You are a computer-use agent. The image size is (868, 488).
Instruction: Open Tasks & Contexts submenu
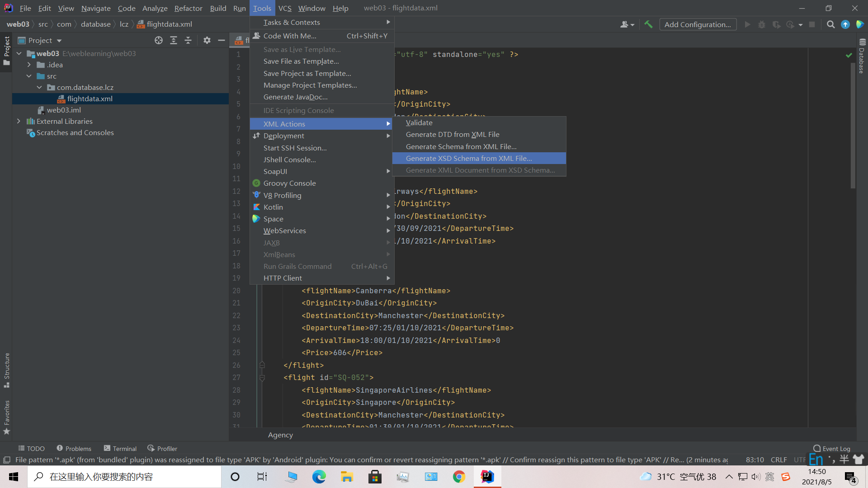pos(322,22)
